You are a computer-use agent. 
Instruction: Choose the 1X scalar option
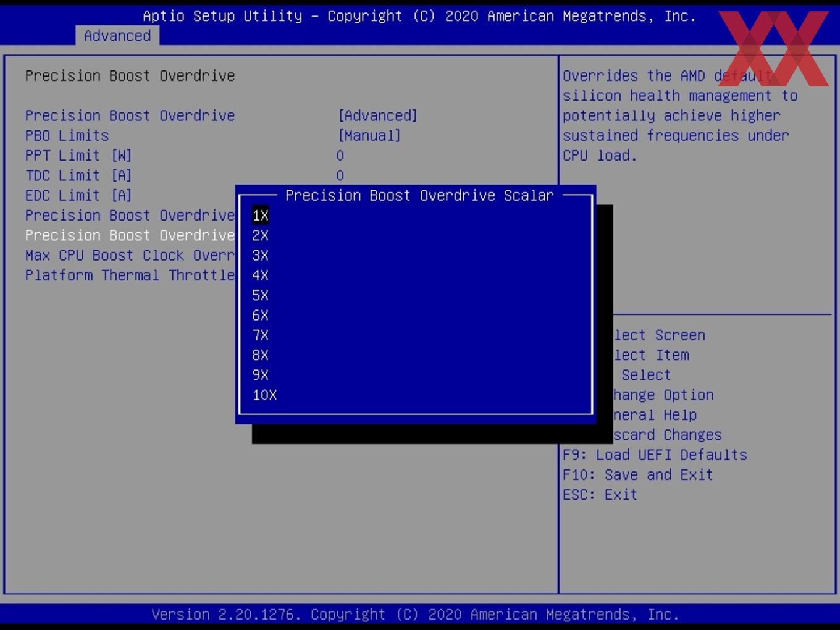click(260, 216)
